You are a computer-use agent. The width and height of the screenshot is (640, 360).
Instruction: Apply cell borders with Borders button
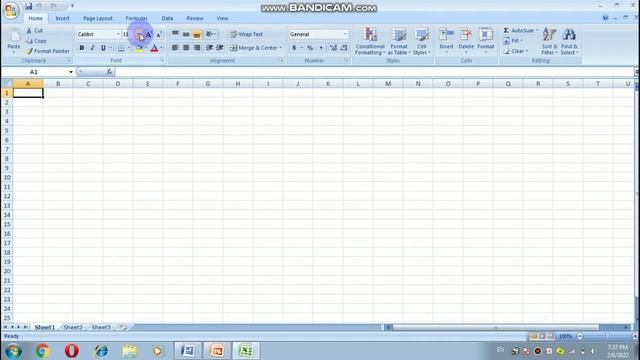(x=121, y=48)
